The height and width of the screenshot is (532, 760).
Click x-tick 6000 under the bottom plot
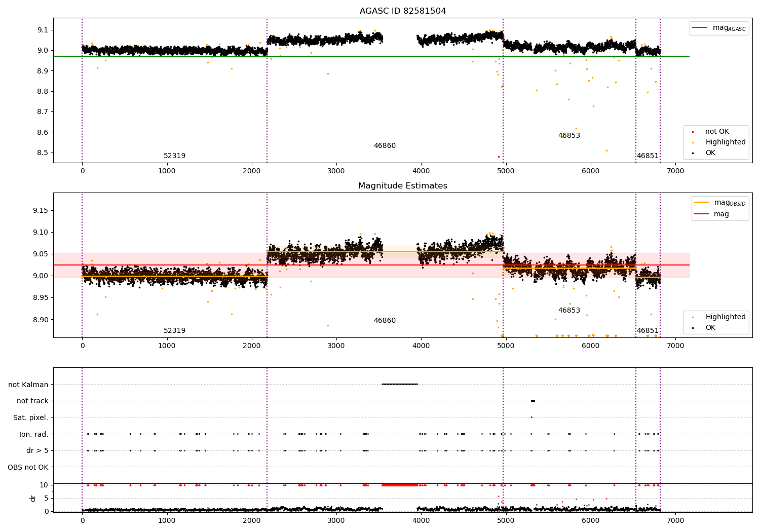click(591, 520)
